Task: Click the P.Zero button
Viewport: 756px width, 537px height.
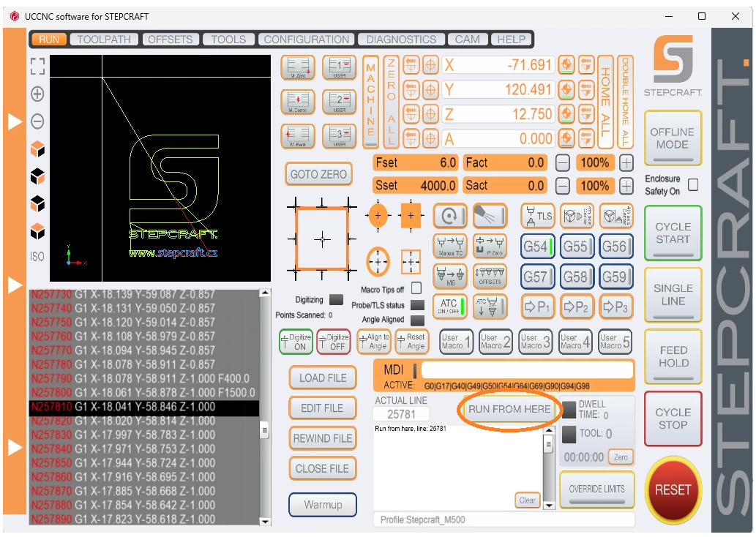Action: point(490,246)
